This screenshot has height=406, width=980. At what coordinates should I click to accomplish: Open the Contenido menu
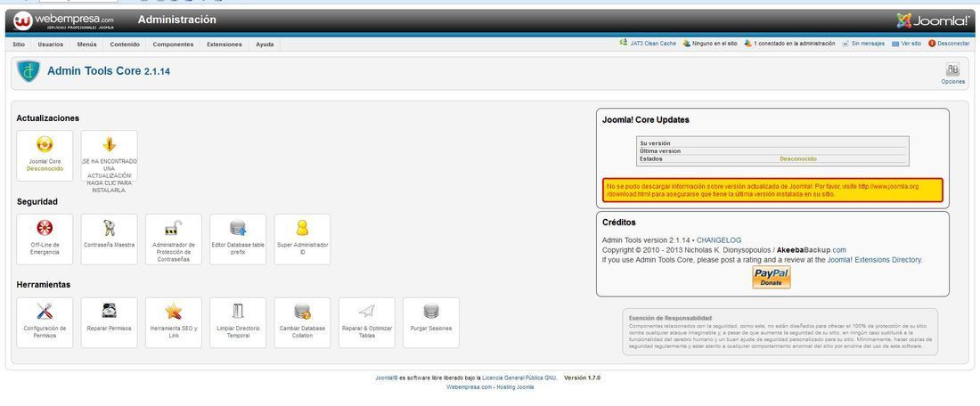[125, 45]
